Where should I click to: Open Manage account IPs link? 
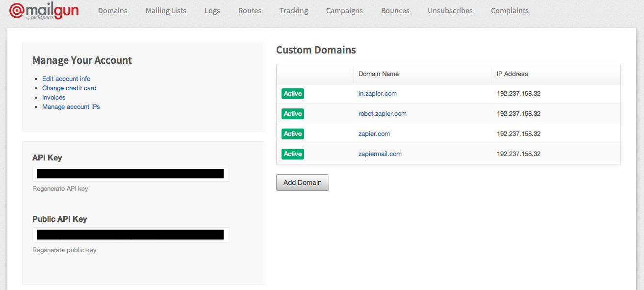[x=71, y=106]
